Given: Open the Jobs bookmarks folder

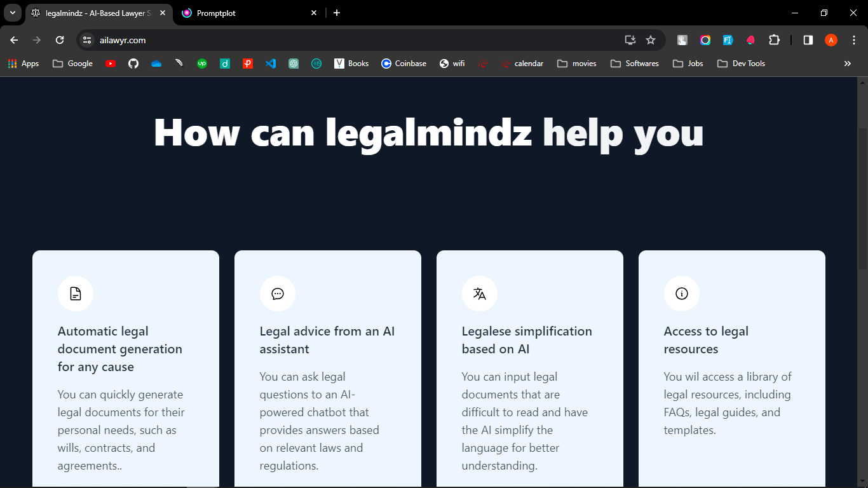Looking at the screenshot, I should pyautogui.click(x=688, y=64).
